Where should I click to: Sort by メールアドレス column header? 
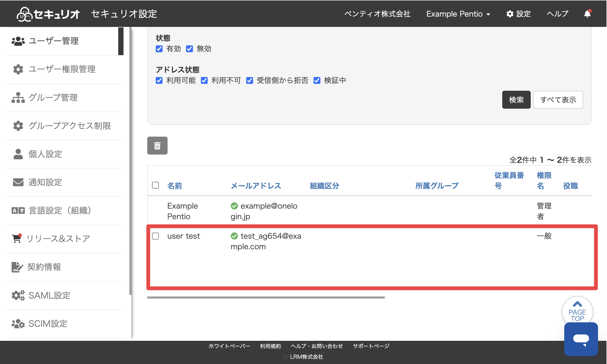256,186
